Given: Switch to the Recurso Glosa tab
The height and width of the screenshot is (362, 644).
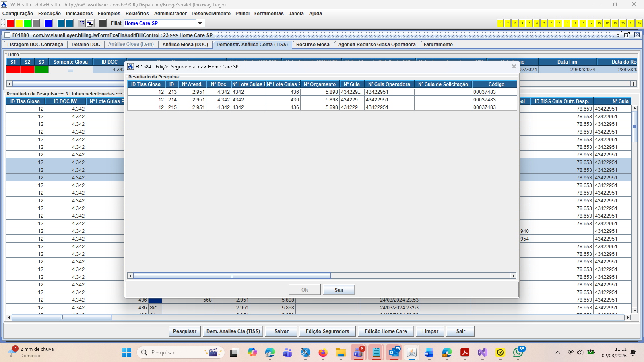Looking at the screenshot, I should click(313, 45).
